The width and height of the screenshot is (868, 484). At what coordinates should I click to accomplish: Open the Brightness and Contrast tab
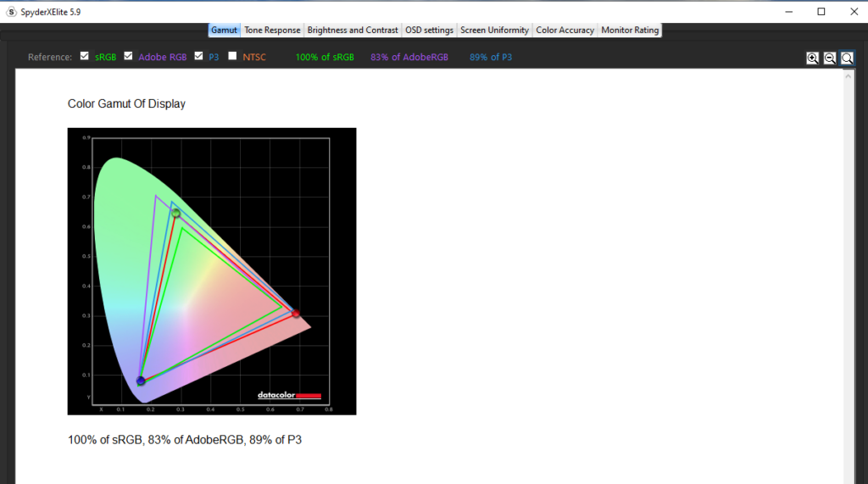tap(353, 30)
